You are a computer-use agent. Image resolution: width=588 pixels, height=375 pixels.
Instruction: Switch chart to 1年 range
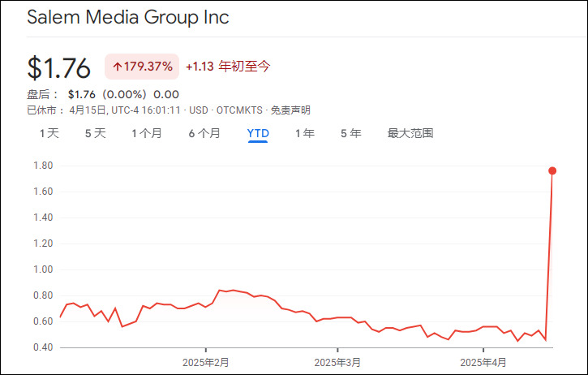pyautogui.click(x=305, y=133)
